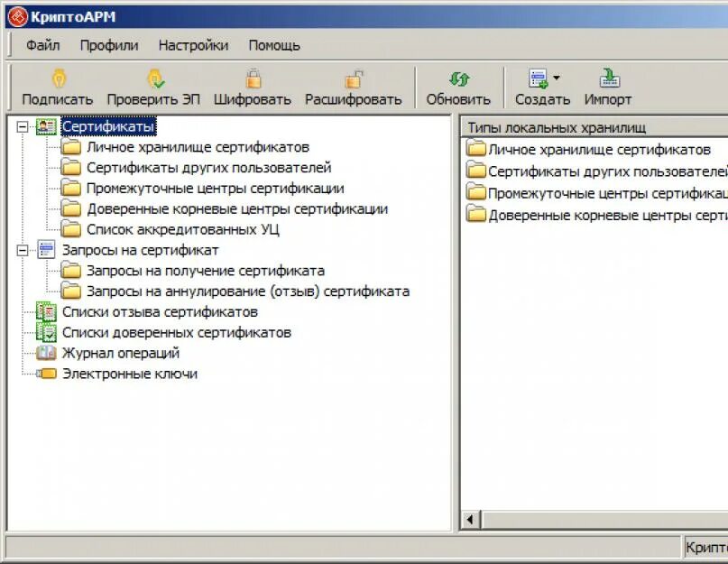Select Списки доверенных сертификатов item
This screenshot has width=728, height=564.
[177, 333]
